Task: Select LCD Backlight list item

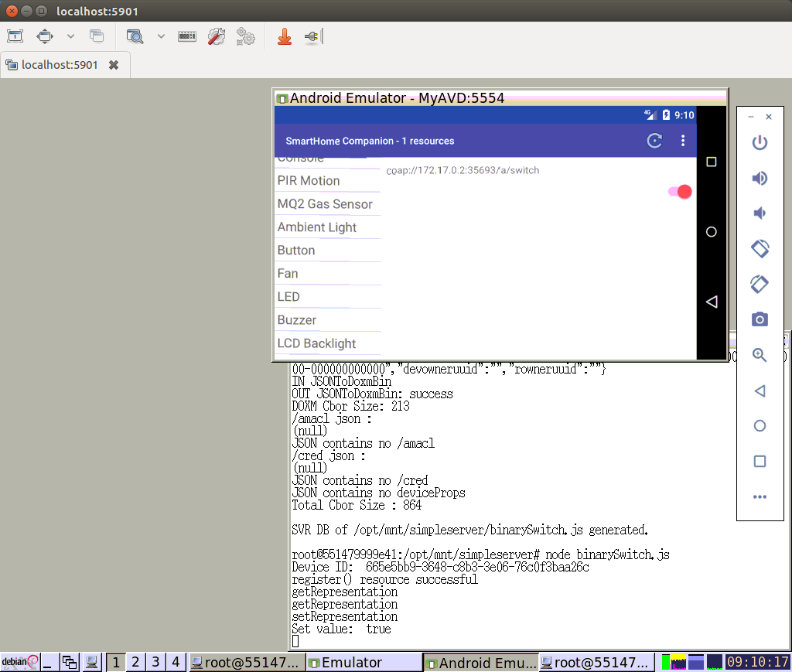Action: pyautogui.click(x=328, y=343)
